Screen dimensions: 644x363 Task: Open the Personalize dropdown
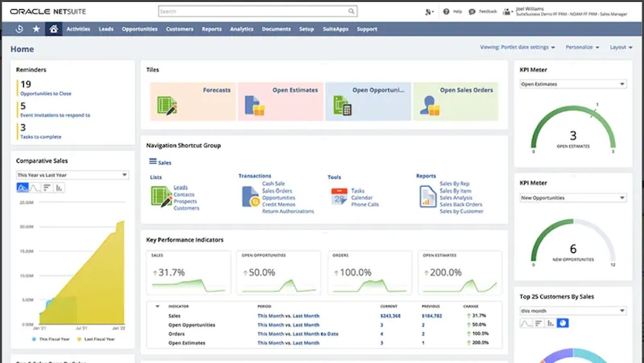(x=582, y=47)
